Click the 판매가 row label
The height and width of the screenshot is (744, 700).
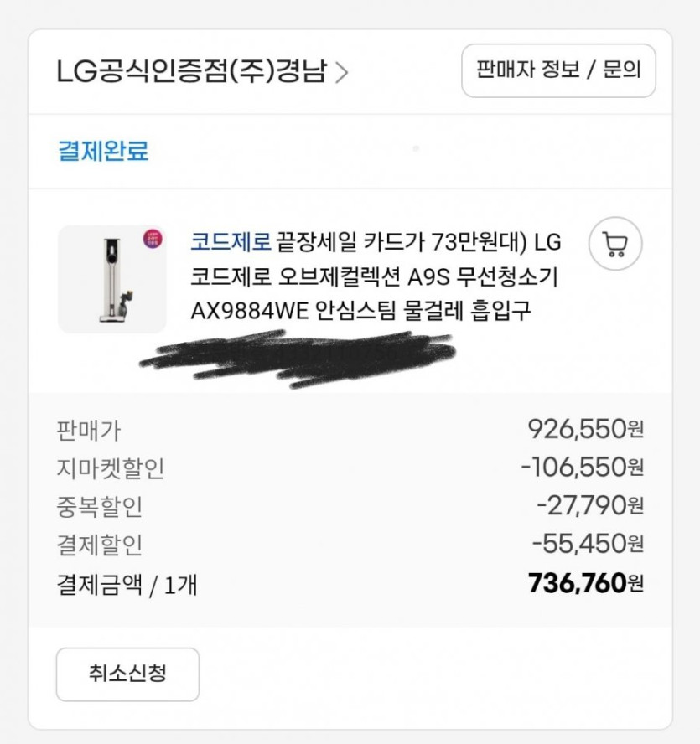point(88,431)
